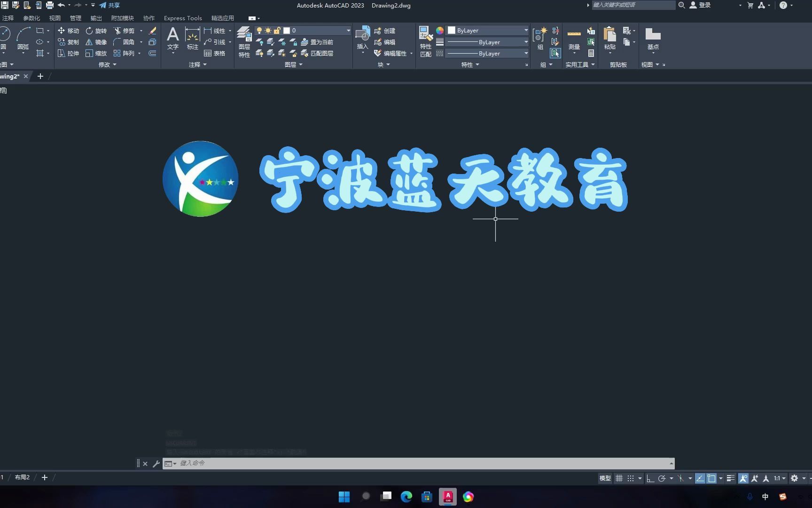
Task: Toggle 2D object snap in status bar
Action: coord(711,478)
